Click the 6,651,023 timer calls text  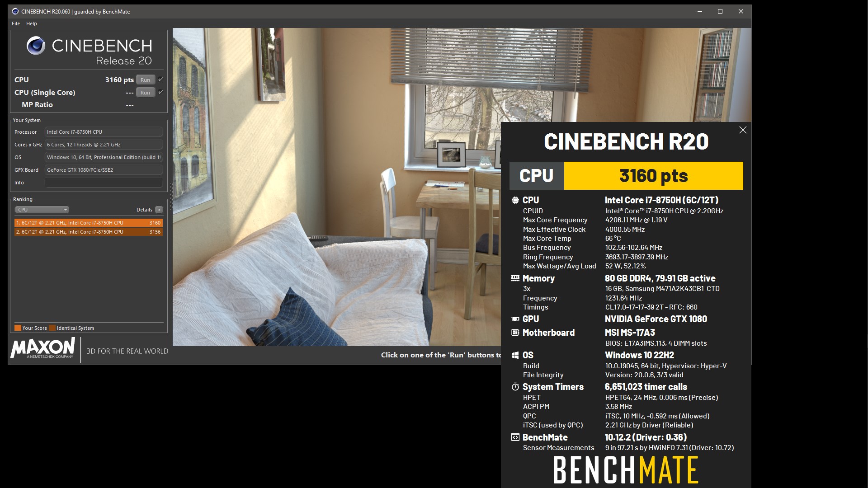[x=646, y=387]
